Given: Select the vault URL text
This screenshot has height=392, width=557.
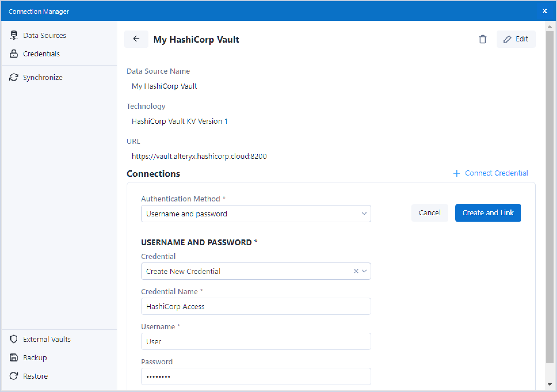Looking at the screenshot, I should pyautogui.click(x=199, y=156).
